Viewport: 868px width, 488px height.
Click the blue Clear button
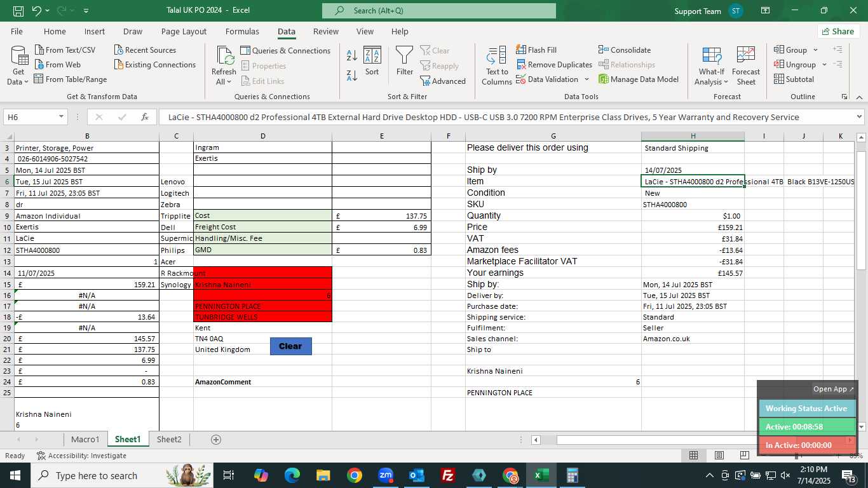pyautogui.click(x=290, y=346)
